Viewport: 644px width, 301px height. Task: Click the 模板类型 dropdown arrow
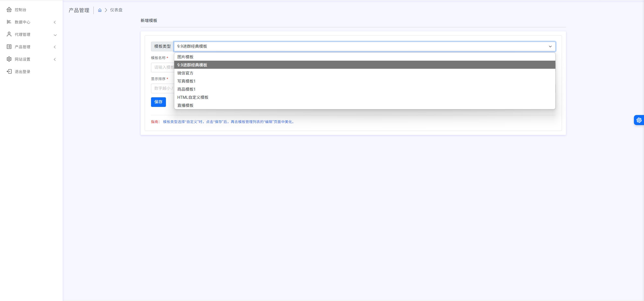coord(550,47)
